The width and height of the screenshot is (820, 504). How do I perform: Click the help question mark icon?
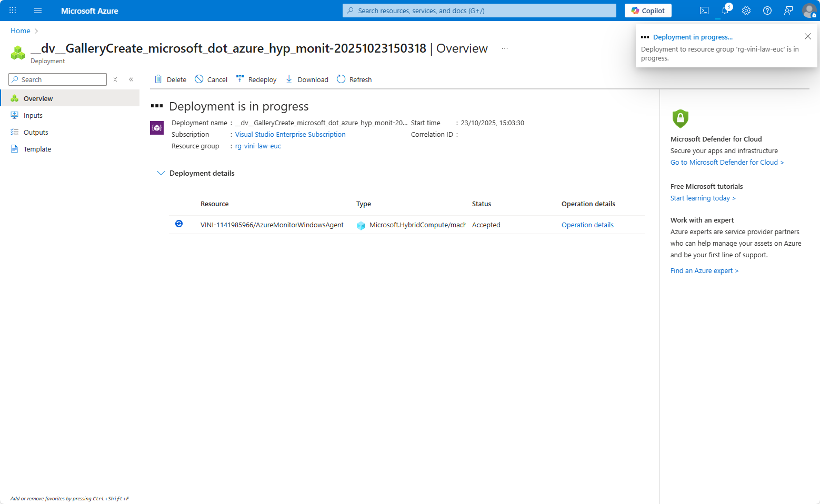(x=767, y=11)
